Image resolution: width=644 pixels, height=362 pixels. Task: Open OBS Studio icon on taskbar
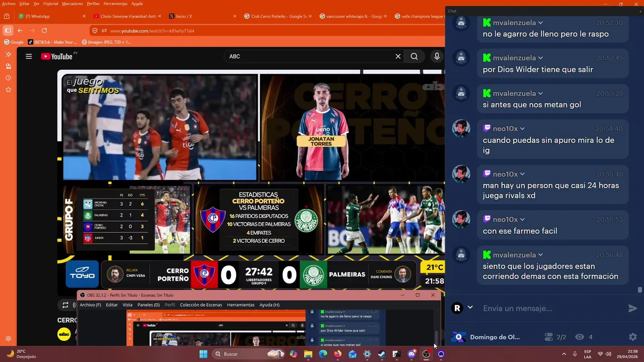(x=426, y=354)
